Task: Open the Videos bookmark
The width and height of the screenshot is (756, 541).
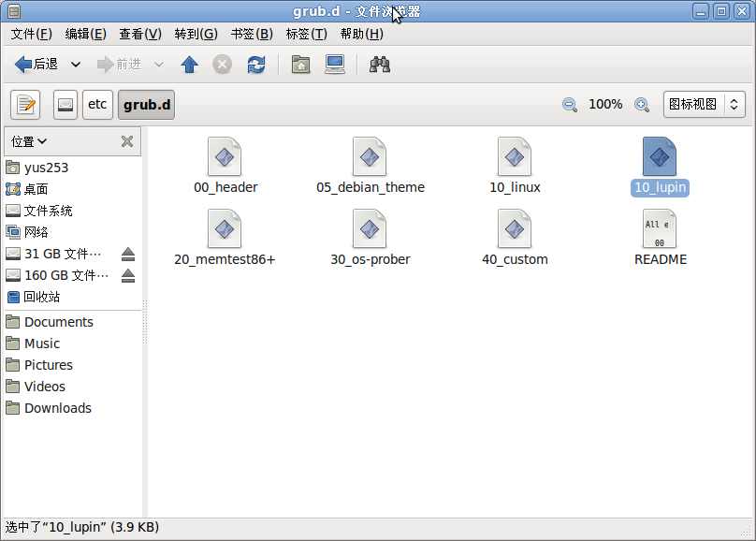Action: click(72, 387)
